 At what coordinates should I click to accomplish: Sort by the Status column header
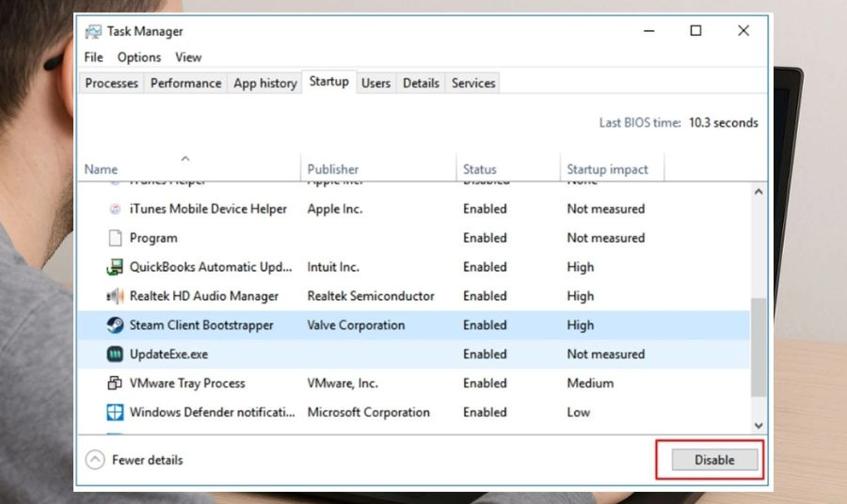tap(480, 169)
